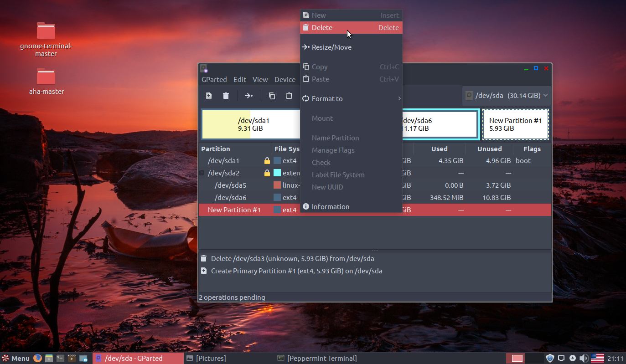Open the Device menu
Image resolution: width=626 pixels, height=364 pixels.
coord(285,79)
